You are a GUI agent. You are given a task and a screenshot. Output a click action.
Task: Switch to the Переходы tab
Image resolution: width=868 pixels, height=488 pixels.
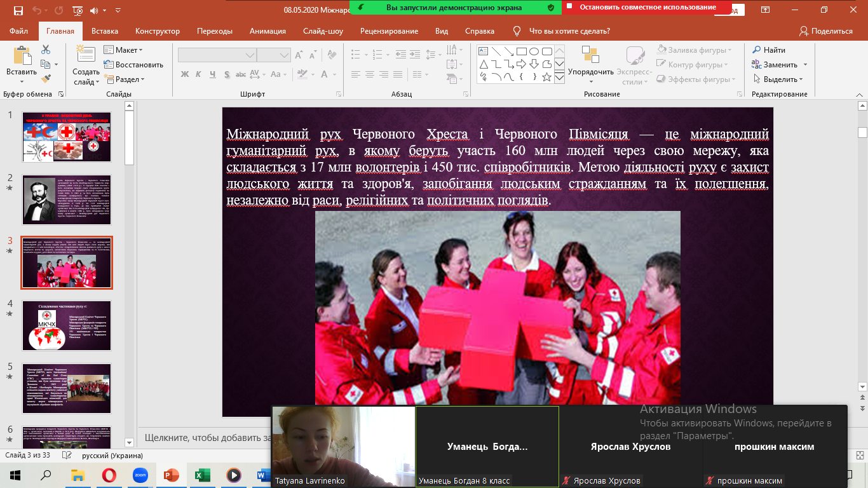coord(215,31)
